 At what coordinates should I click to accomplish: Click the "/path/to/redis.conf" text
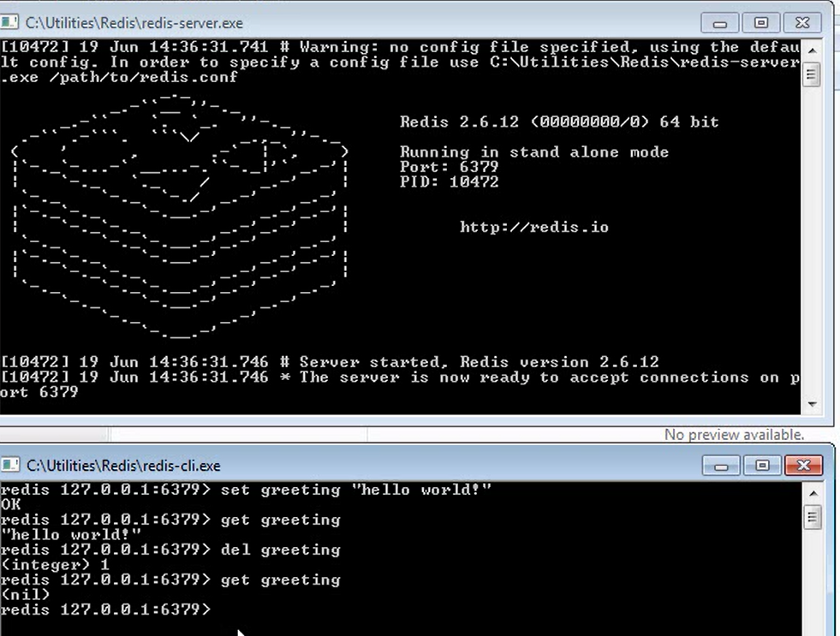click(x=144, y=78)
